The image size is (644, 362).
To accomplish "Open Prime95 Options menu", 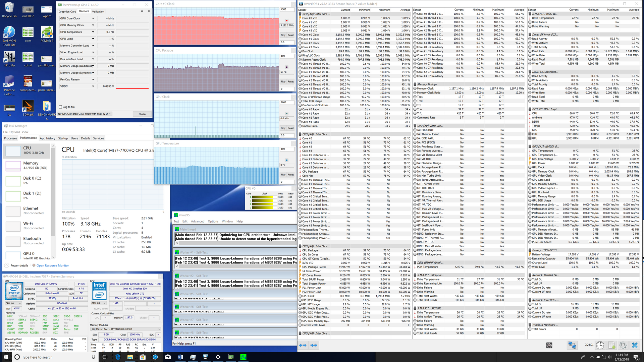I will click(x=213, y=221).
